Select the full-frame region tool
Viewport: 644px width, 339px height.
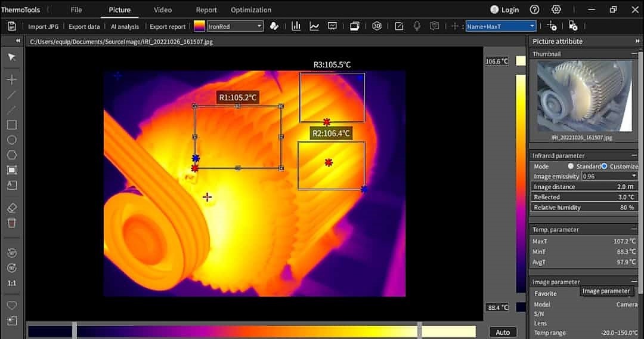coord(11,170)
